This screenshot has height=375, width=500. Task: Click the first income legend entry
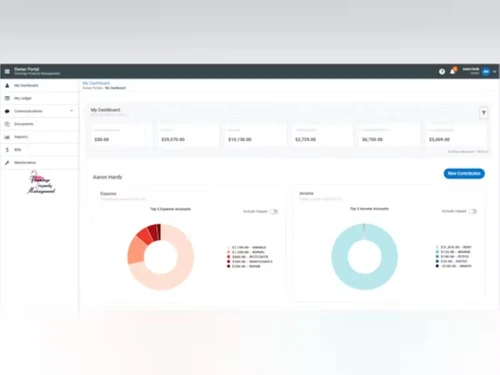[453, 247]
